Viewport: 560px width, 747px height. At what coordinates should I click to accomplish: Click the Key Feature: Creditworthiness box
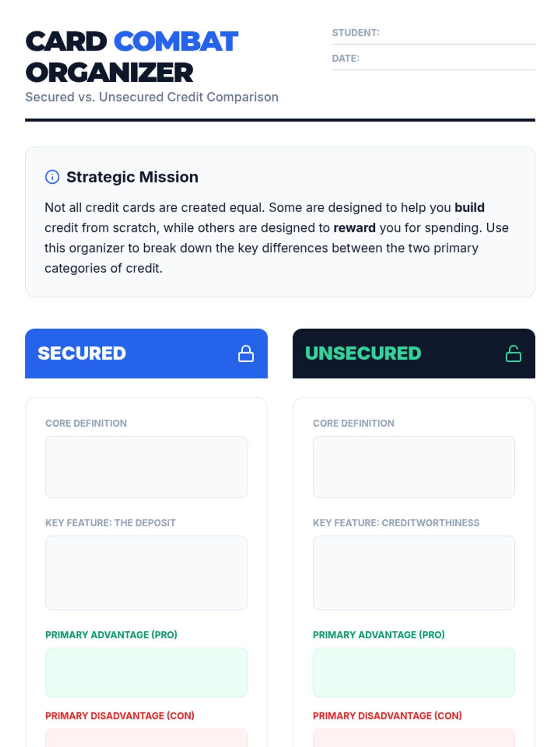(x=413, y=572)
